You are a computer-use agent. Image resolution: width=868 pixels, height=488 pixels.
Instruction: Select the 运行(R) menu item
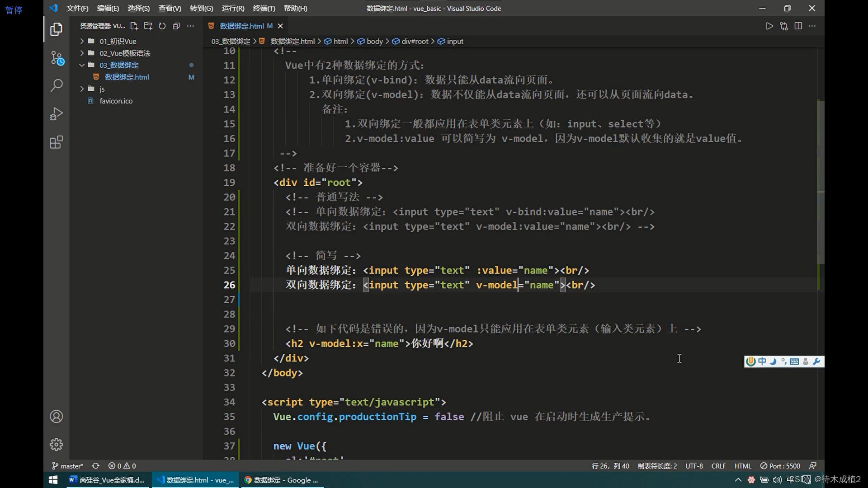(x=232, y=8)
